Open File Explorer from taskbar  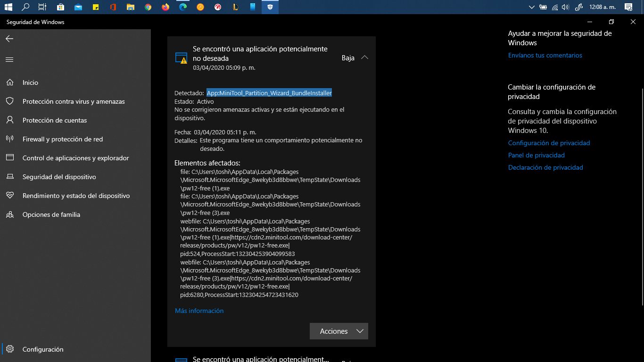tap(131, 7)
